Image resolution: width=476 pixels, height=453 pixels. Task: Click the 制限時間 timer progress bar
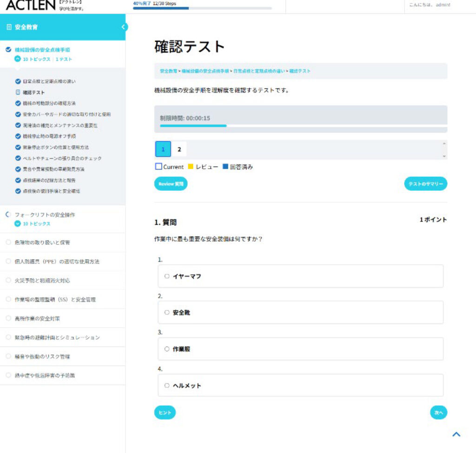coord(304,125)
